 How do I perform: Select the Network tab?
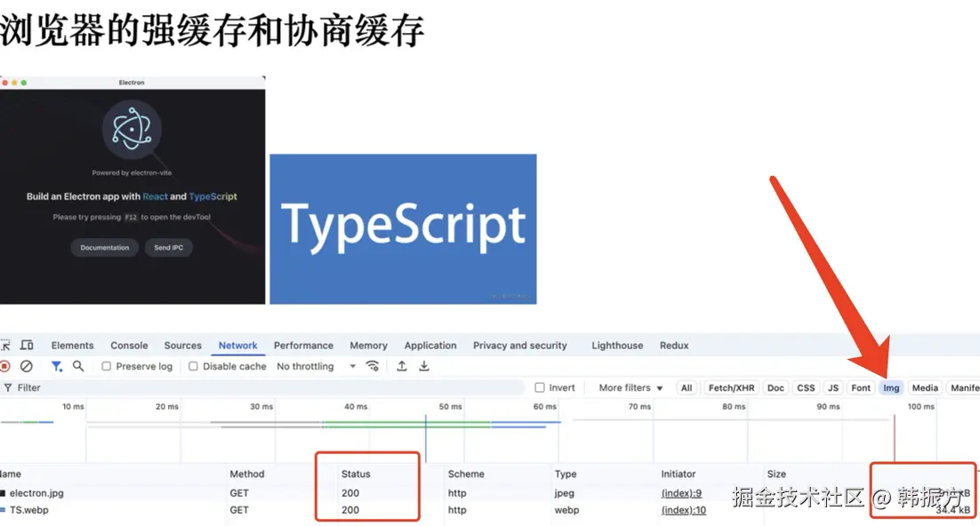pos(237,345)
